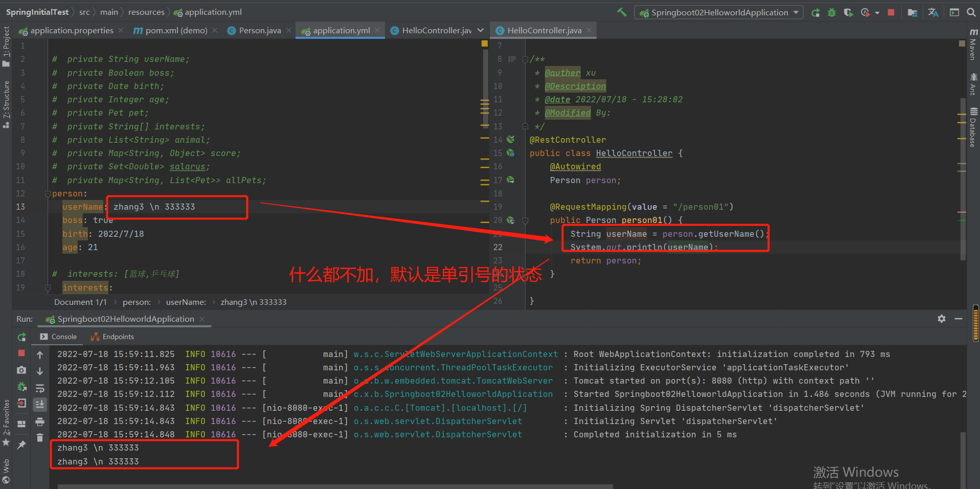This screenshot has width=980, height=489.
Task: Click 'SpringInitialTest' project breadcrumb
Action: [37, 12]
